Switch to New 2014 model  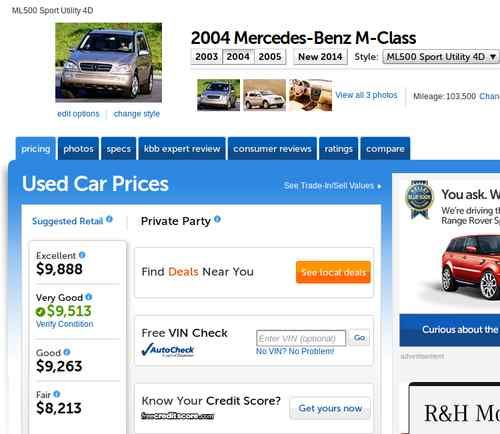[320, 57]
